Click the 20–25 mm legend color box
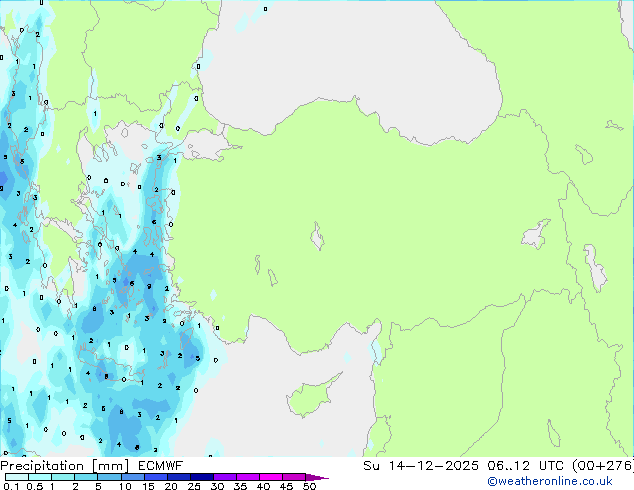This screenshot has width=634, height=490. [178, 477]
